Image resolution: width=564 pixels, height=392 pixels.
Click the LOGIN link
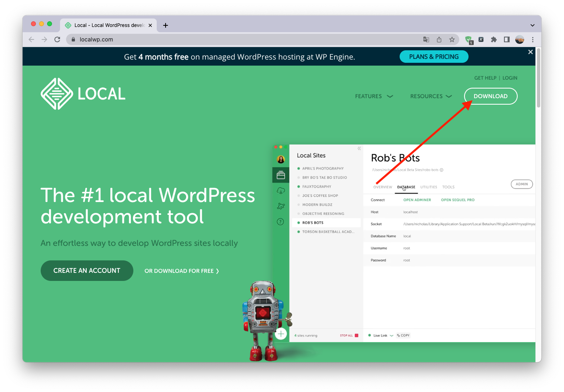[510, 78]
